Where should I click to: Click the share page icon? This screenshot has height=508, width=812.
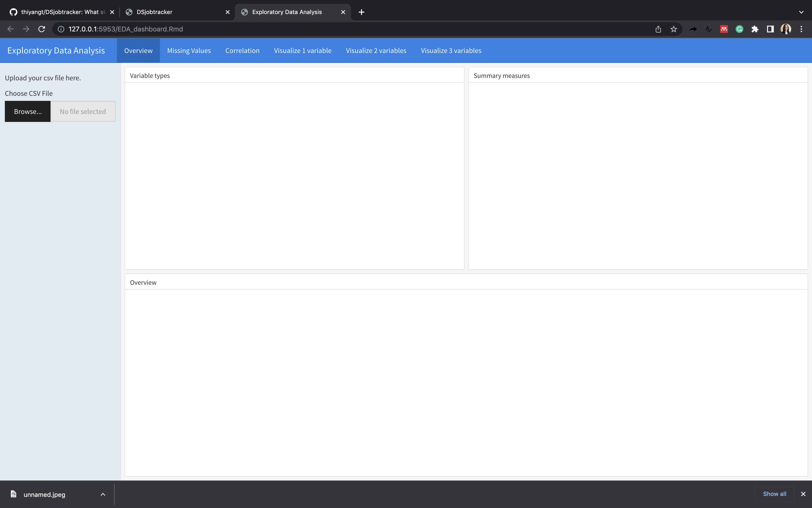point(658,29)
